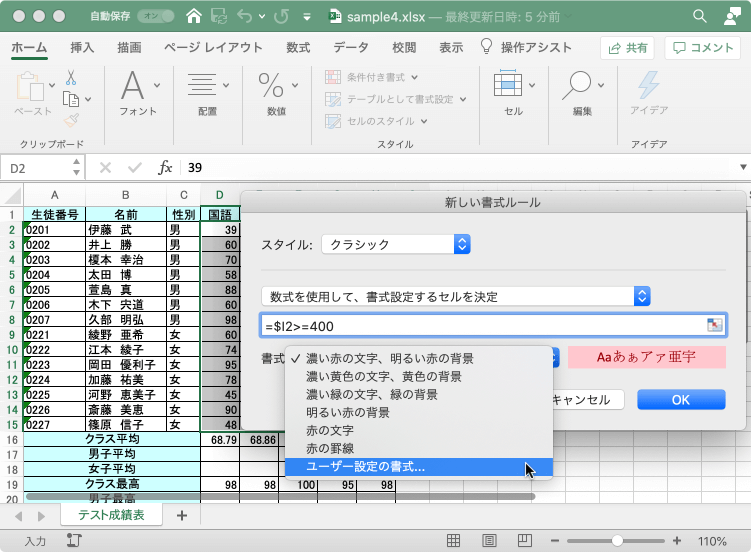This screenshot has width=751, height=552.
Task: Open the Alignment (配置) group
Action: [x=207, y=93]
